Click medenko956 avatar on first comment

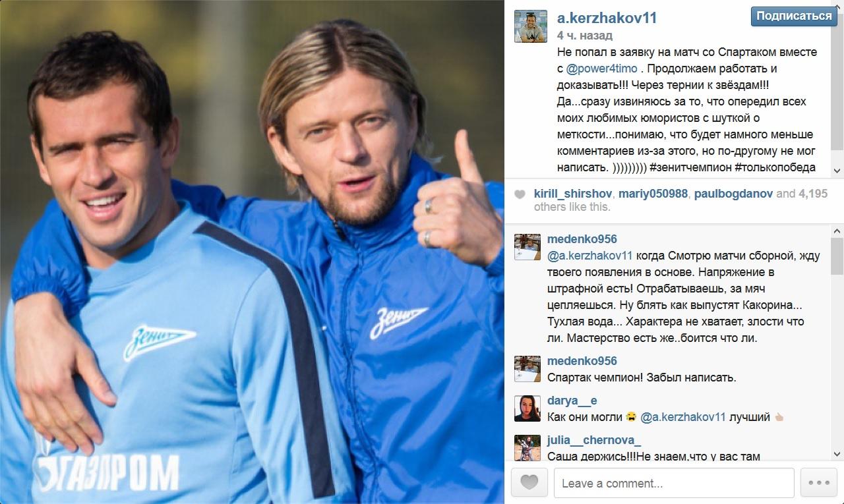[527, 247]
